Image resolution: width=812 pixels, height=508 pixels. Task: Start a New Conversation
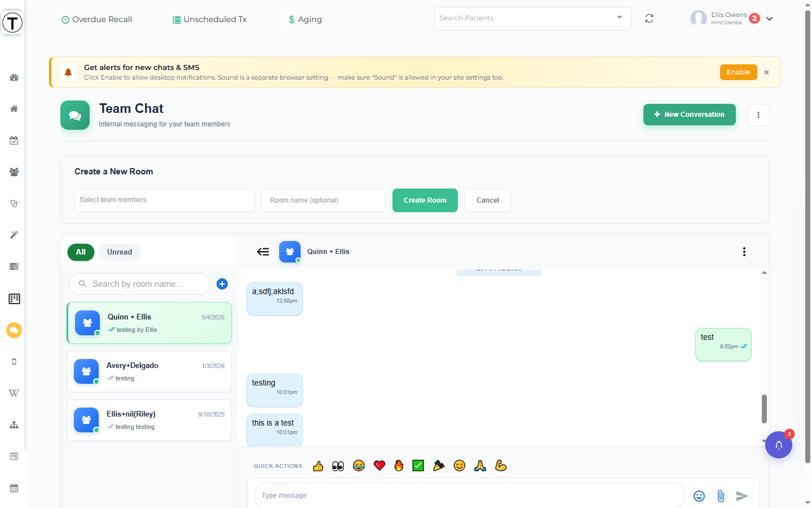pyautogui.click(x=690, y=115)
